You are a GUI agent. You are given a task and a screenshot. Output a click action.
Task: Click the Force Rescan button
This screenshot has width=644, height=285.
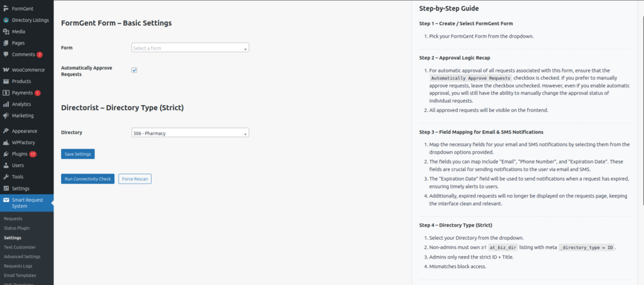(x=135, y=179)
